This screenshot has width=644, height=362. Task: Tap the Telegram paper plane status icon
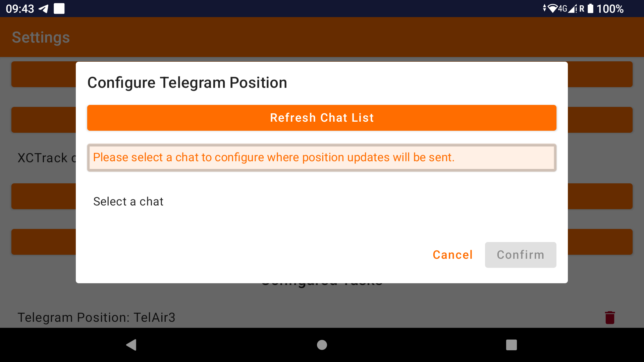point(44,9)
